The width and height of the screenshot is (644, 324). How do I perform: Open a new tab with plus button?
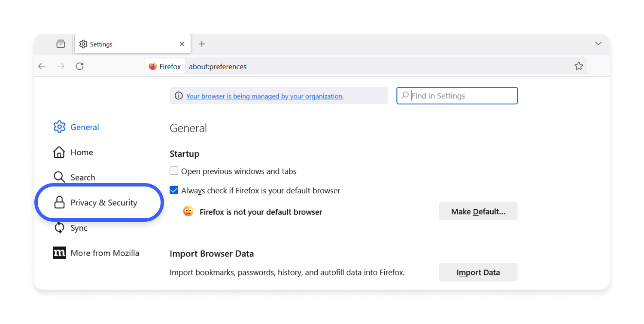[x=202, y=44]
